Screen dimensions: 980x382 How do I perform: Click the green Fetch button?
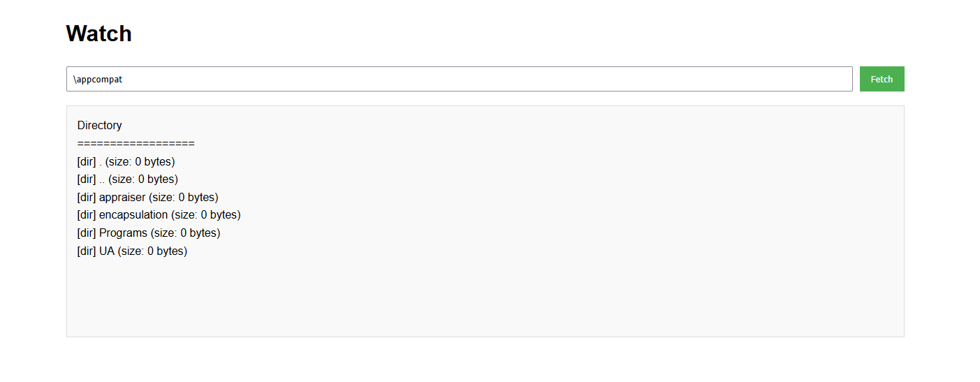[882, 79]
